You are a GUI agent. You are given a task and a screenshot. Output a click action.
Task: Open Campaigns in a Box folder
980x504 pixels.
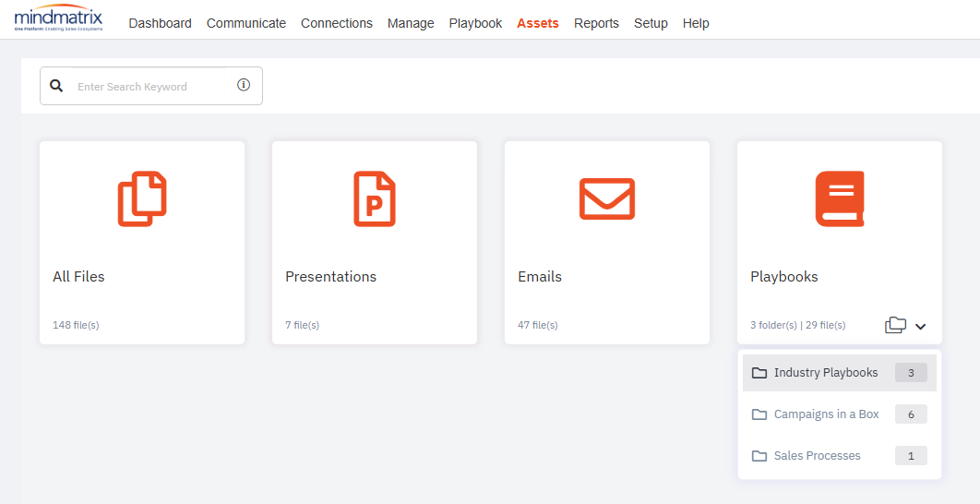point(826,414)
